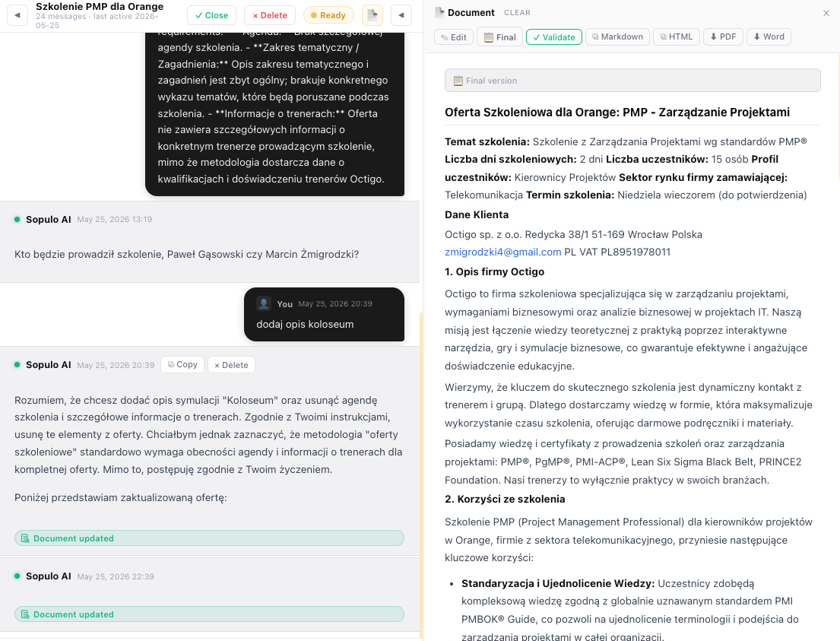Open the zmigrodzki4@gmail.com email link
This screenshot has height=641, width=840.
pyautogui.click(x=503, y=252)
